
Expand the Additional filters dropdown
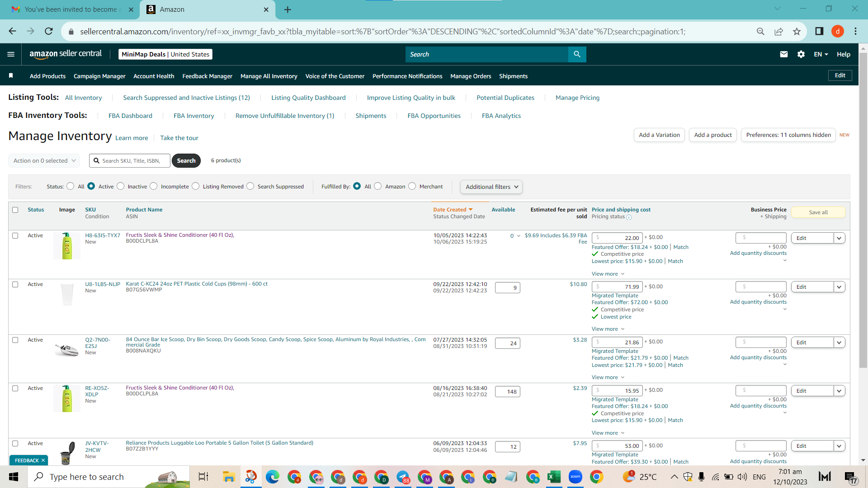pyautogui.click(x=491, y=187)
